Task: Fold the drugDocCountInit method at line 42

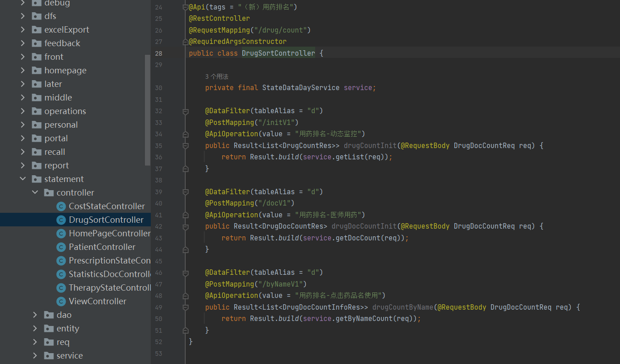Action: [185, 226]
